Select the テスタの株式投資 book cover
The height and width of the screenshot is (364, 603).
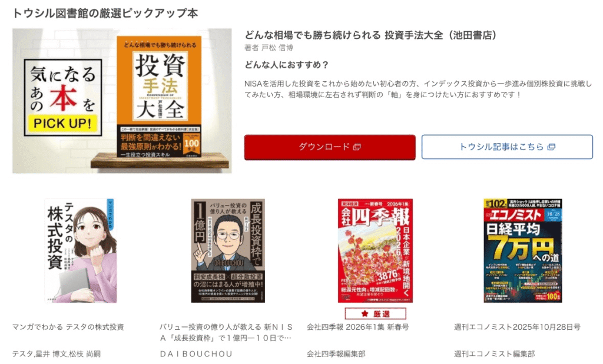pos(80,250)
